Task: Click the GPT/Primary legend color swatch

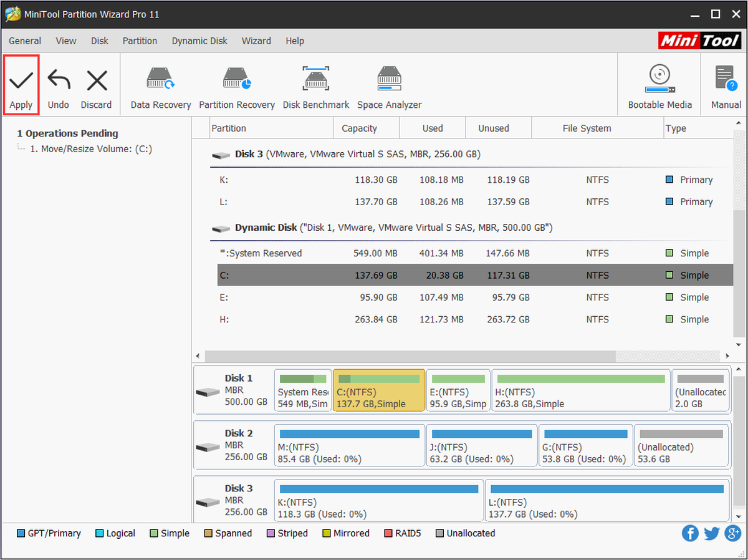Action: [21, 533]
